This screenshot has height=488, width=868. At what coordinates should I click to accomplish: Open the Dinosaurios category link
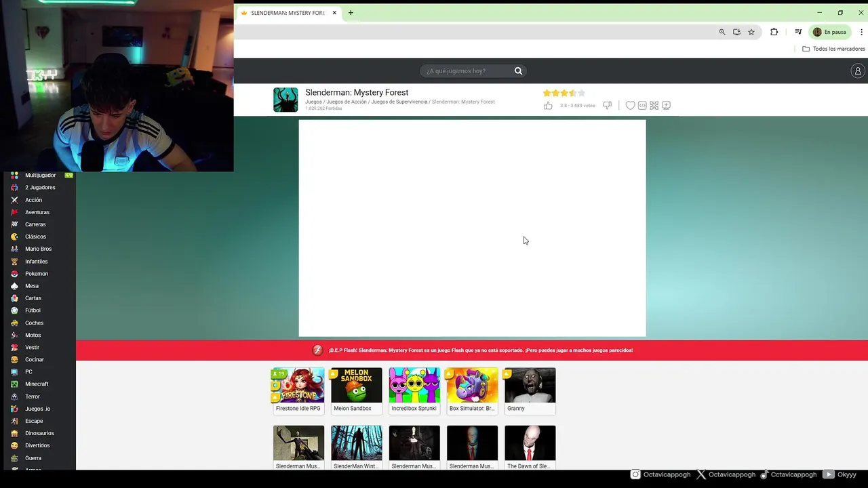click(x=41, y=433)
